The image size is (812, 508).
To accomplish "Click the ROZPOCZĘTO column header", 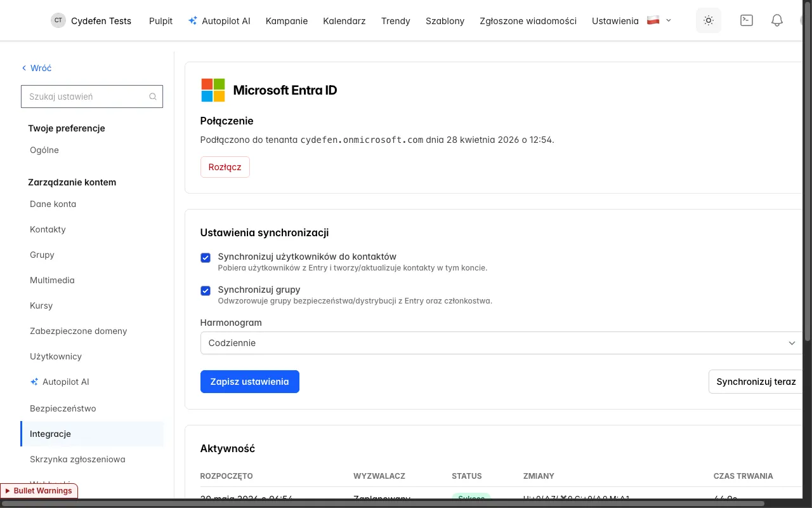I will tap(226, 476).
